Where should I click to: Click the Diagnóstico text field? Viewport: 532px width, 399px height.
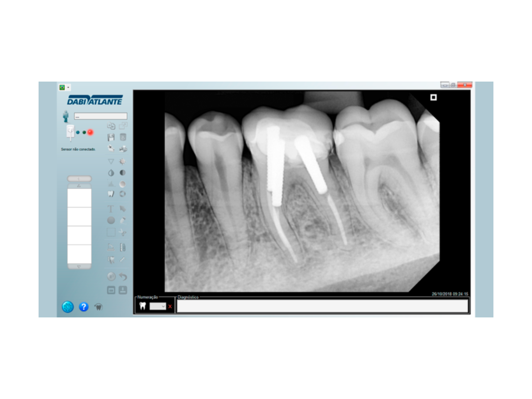point(322,306)
